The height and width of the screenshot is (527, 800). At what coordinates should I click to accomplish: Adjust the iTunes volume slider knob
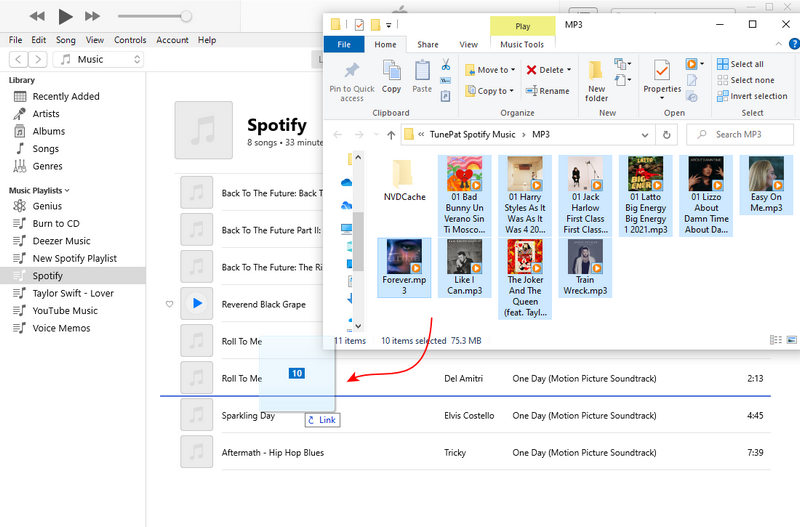point(186,16)
